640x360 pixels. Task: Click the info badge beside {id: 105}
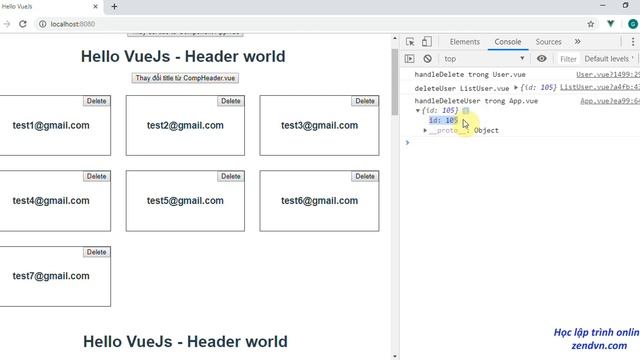[466, 111]
